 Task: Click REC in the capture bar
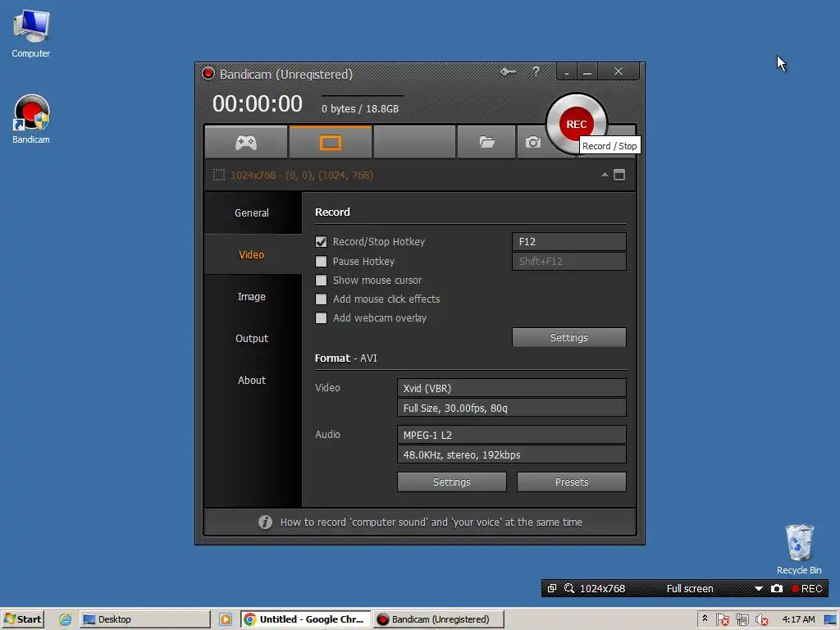coord(807,588)
